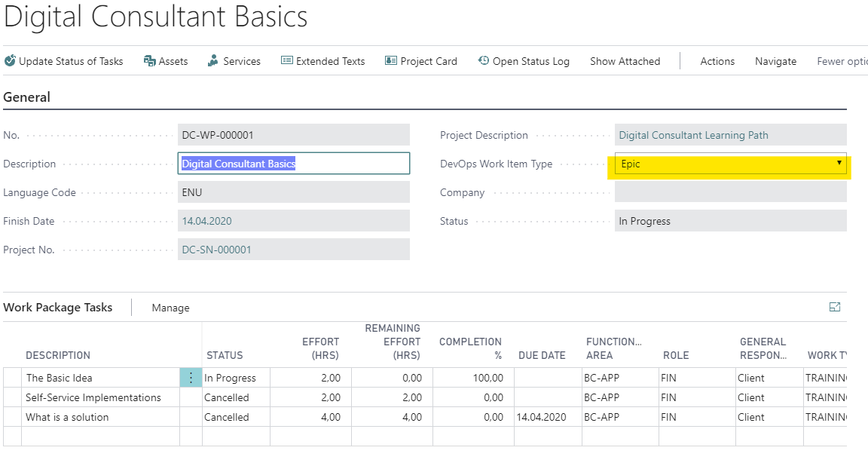Click the Status cell for What is a solution
The image size is (868, 472).
[x=236, y=417]
